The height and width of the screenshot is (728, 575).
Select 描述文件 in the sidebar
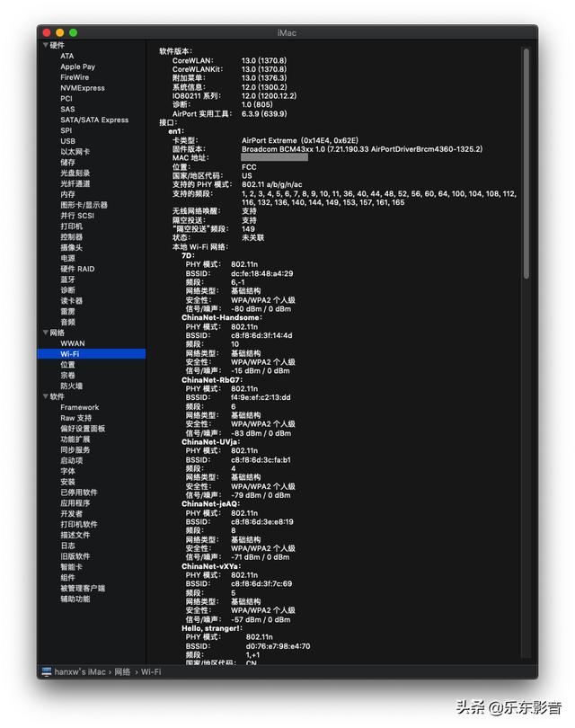click(75, 536)
